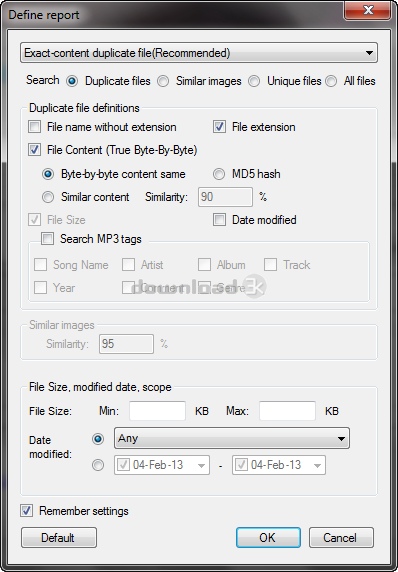This screenshot has width=398, height=572.
Task: Click the Min file size input field
Action: coord(158,411)
